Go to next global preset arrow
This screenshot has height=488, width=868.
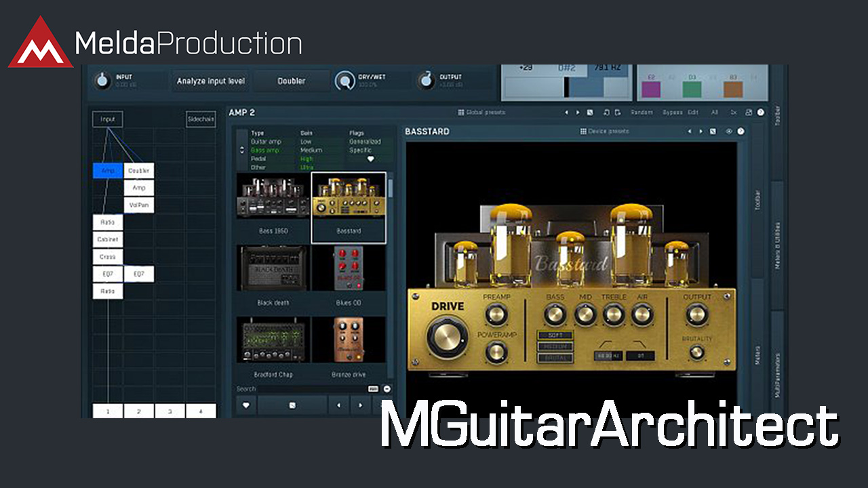(578, 113)
